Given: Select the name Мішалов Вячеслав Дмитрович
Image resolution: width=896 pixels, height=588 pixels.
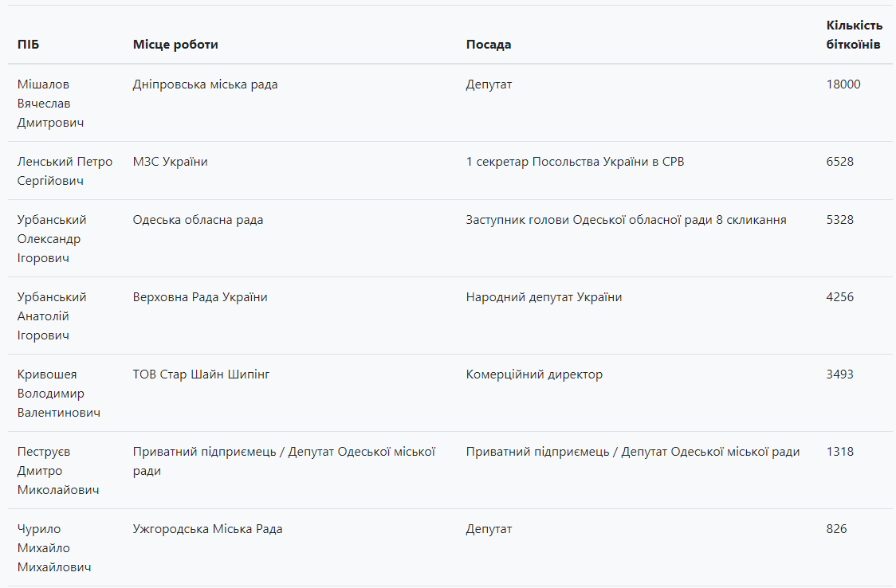Looking at the screenshot, I should 50,104.
